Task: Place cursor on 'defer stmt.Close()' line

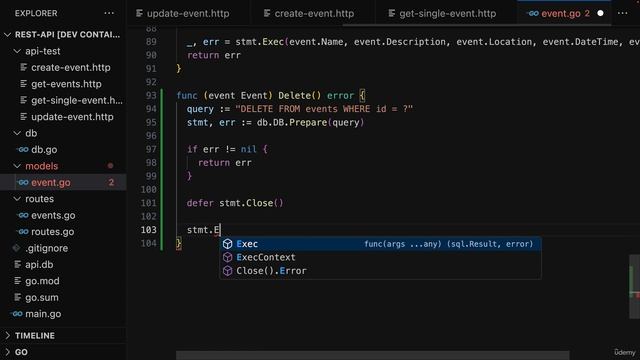Action: (235, 203)
